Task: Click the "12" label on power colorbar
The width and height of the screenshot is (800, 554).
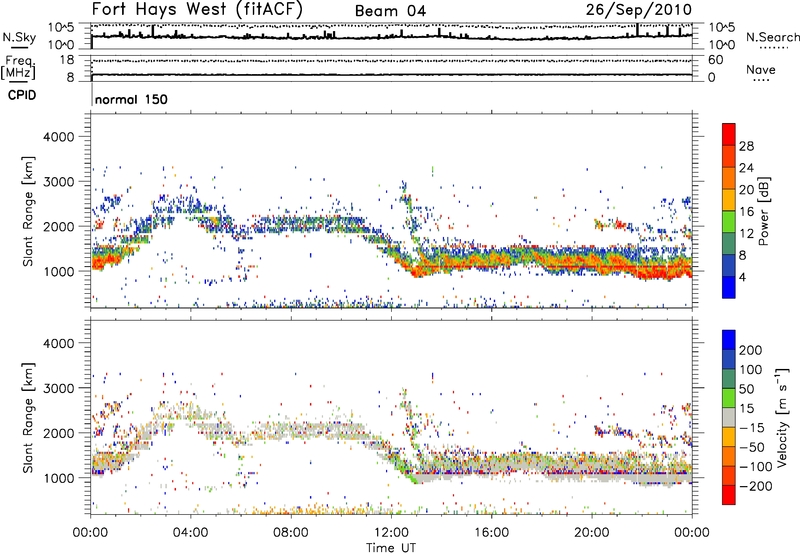Action: pos(746,234)
